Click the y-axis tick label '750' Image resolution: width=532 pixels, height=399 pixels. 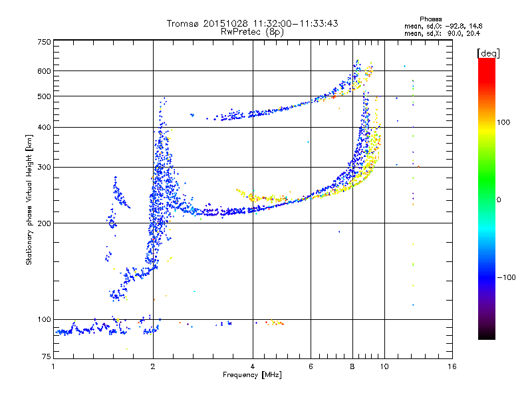(44, 42)
